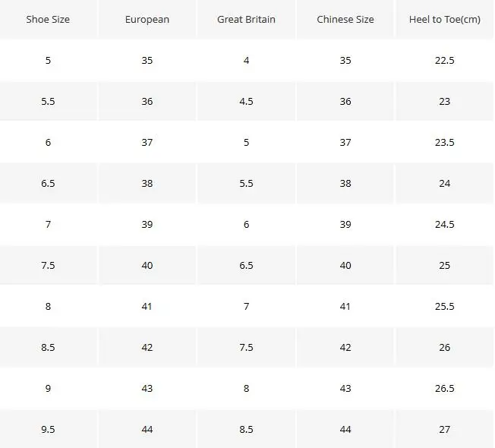Click the 22.5 heel to toe value

tap(444, 60)
